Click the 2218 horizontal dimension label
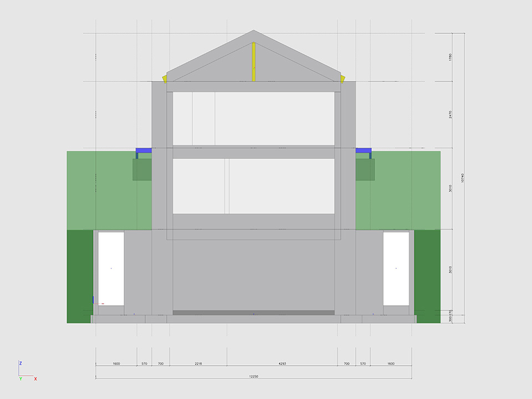Screen dimensions: 532x399 198,364
